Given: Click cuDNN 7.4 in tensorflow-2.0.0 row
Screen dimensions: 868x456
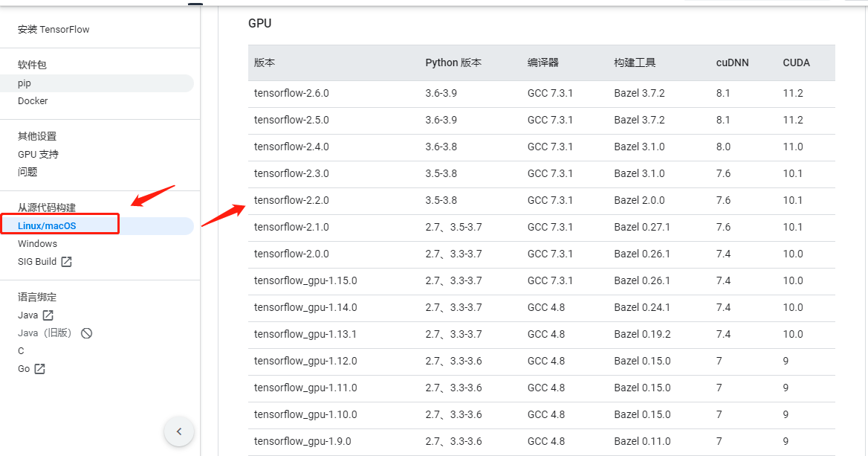Looking at the screenshot, I should click(723, 254).
